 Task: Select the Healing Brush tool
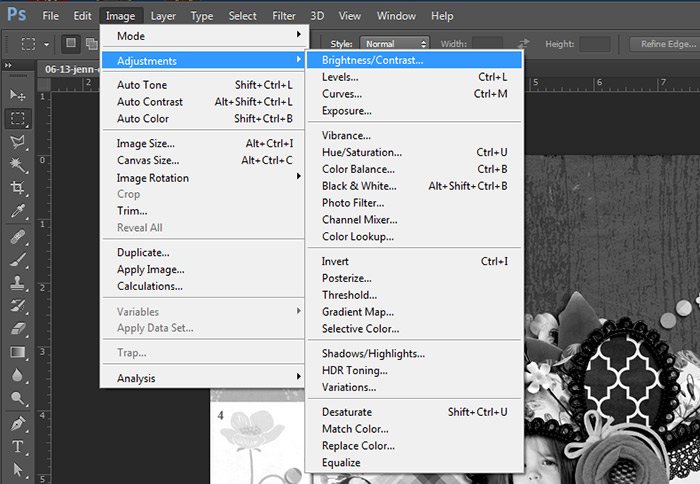click(18, 236)
